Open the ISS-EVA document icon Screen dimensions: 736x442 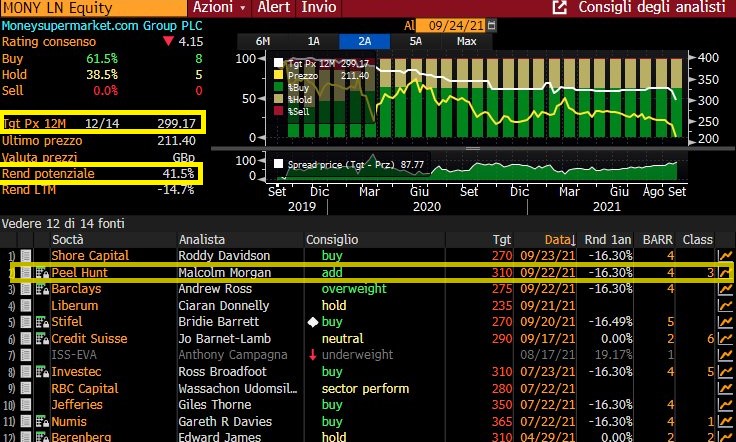point(26,355)
